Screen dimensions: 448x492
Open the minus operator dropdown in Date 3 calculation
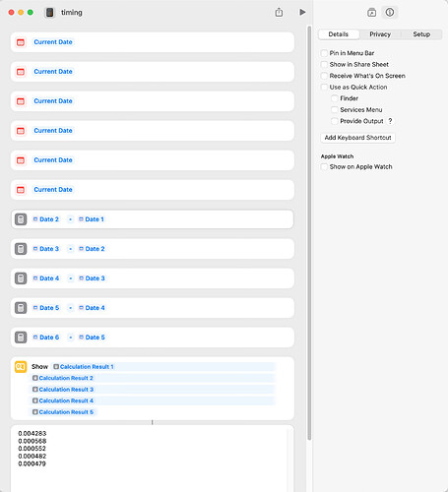(70, 249)
